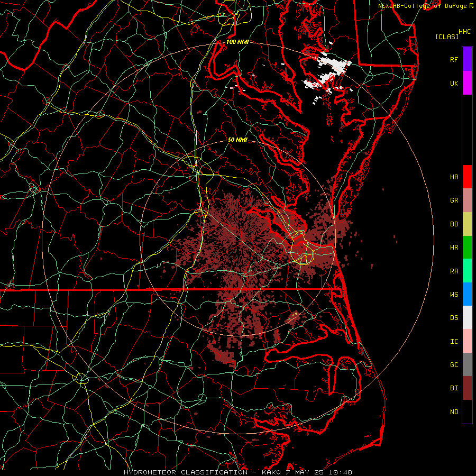Click the DS legend label
The height and width of the screenshot is (476, 476).
(454, 318)
